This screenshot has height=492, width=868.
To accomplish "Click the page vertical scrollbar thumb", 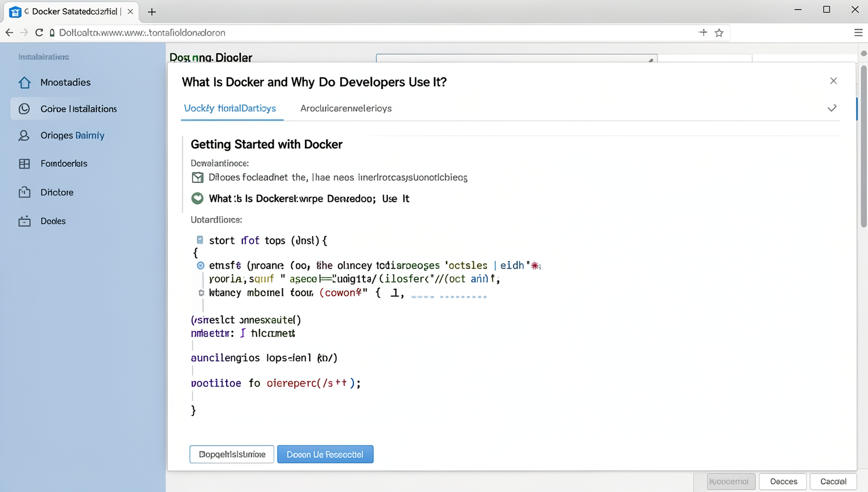I will pyautogui.click(x=864, y=147).
